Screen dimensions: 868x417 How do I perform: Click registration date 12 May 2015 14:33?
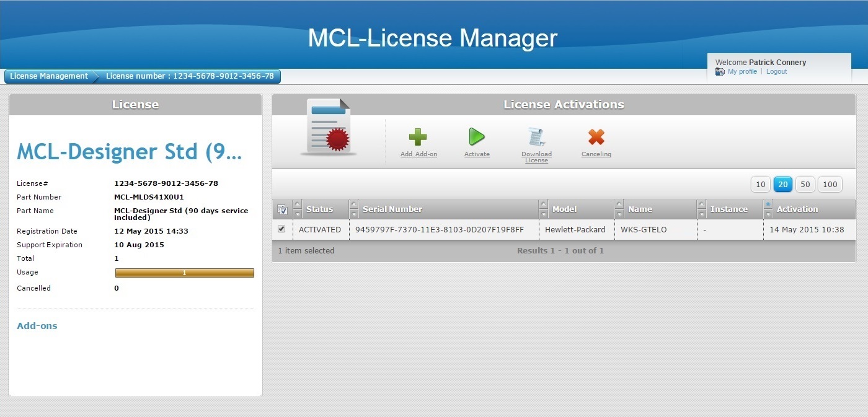[x=151, y=231]
